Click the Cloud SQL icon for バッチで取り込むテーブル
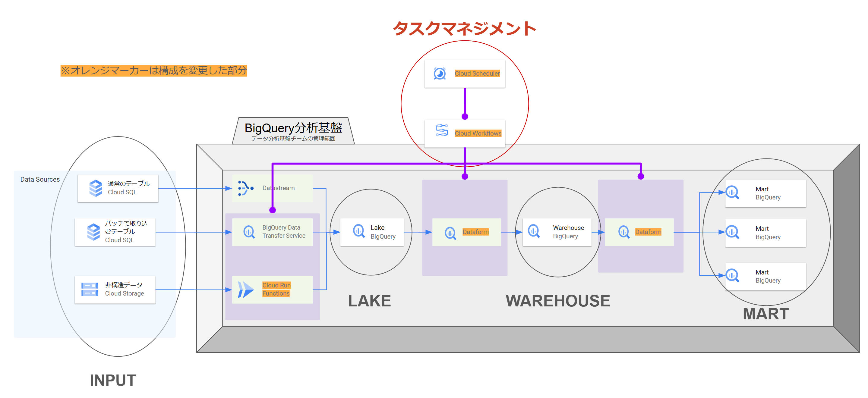The image size is (868, 398). click(93, 232)
